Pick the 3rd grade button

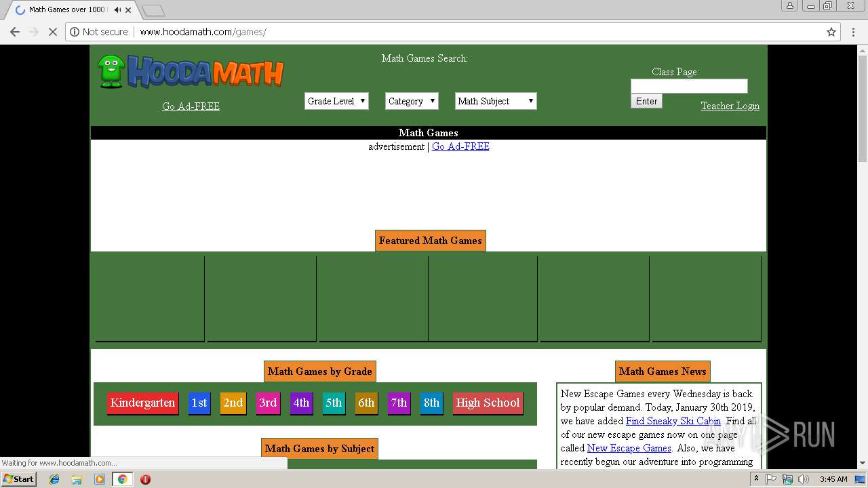click(x=268, y=403)
